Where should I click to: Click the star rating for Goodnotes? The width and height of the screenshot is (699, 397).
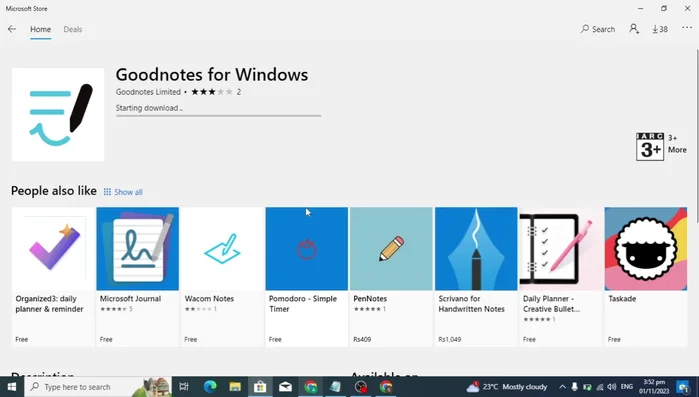point(212,92)
